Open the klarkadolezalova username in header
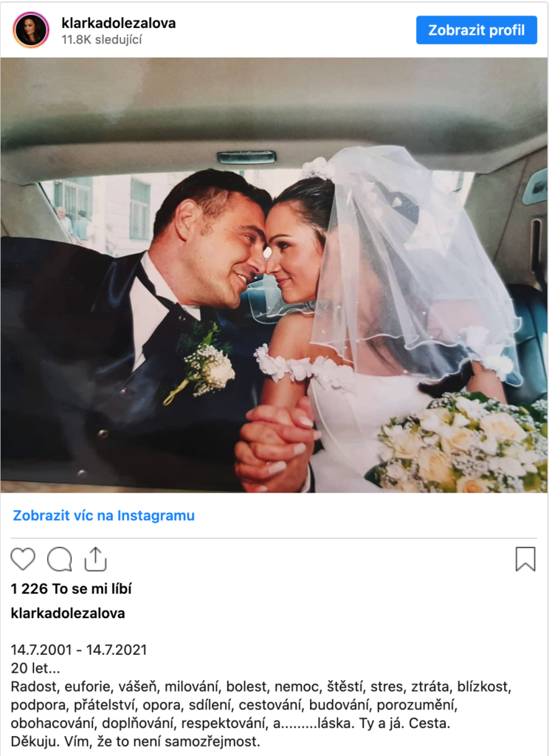The image size is (552, 756). tap(119, 23)
